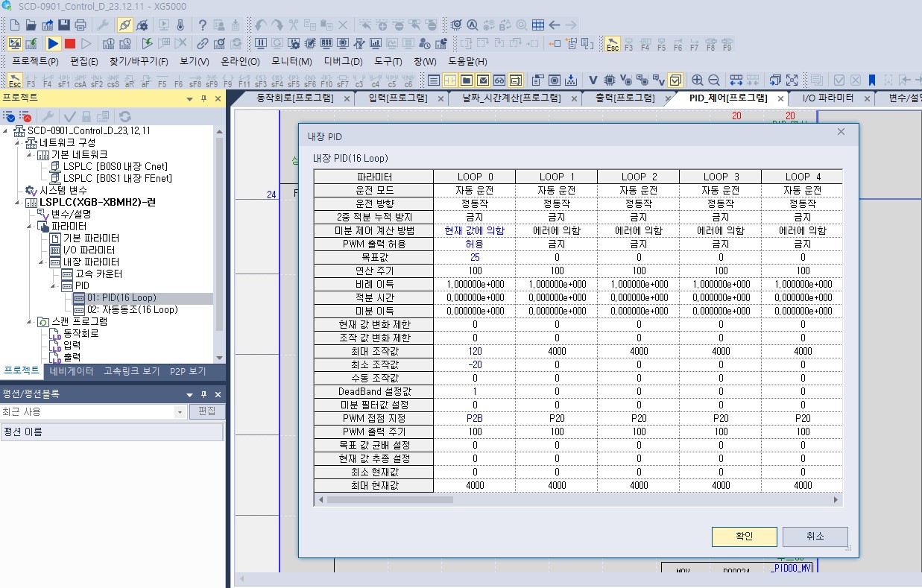Toggle the highlighted checkmark view icon near zoom

pos(675,80)
